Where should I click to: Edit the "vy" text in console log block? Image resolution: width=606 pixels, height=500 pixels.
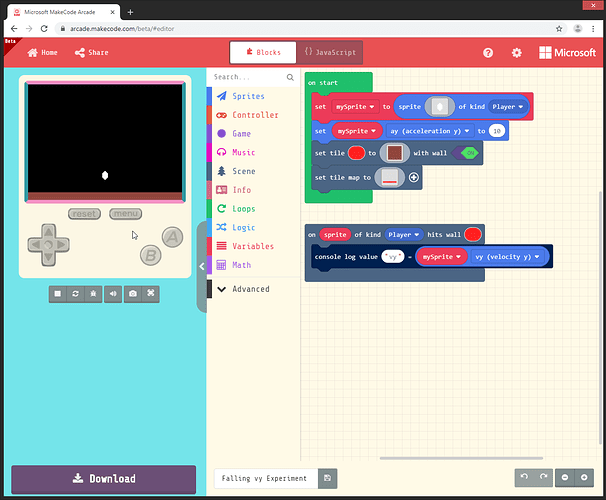392,257
